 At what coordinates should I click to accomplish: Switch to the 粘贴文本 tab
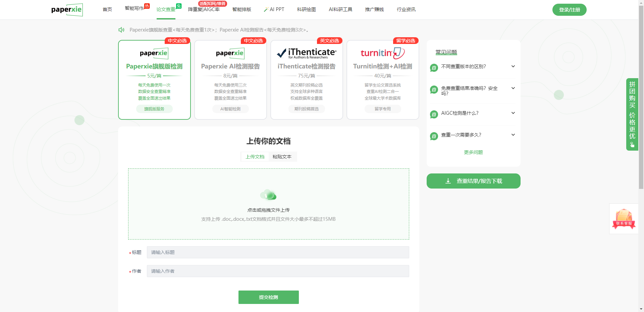(282, 157)
